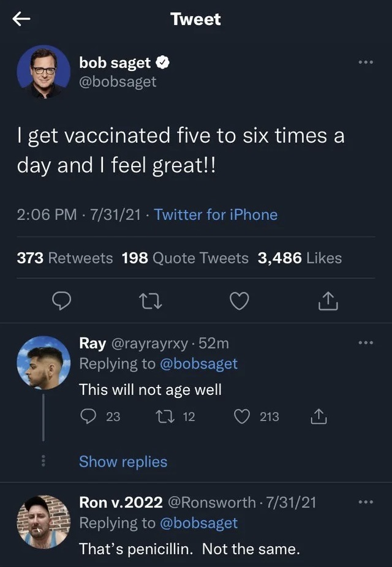Tap the back arrow icon

[21, 20]
